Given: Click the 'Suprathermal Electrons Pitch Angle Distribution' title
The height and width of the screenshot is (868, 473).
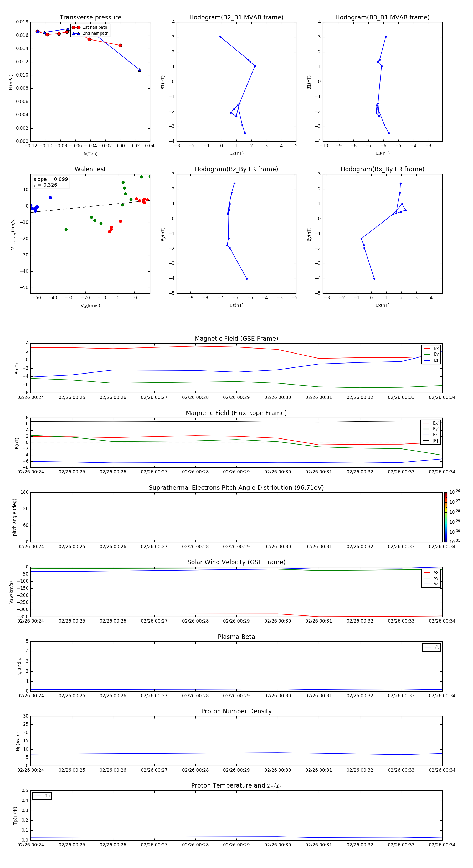Looking at the screenshot, I should [x=236, y=488].
